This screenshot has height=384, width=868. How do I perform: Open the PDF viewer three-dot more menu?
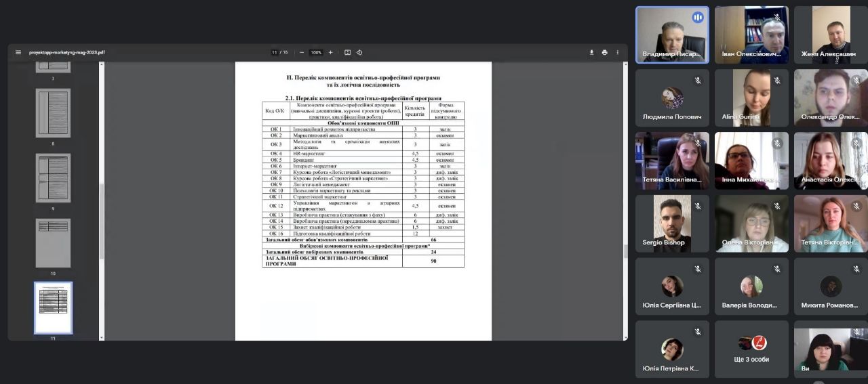click(617, 52)
